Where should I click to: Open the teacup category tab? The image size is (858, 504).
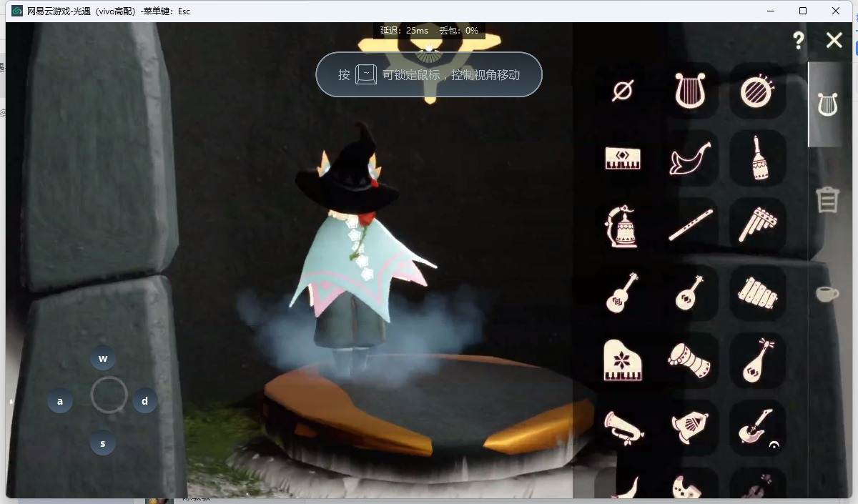click(827, 294)
